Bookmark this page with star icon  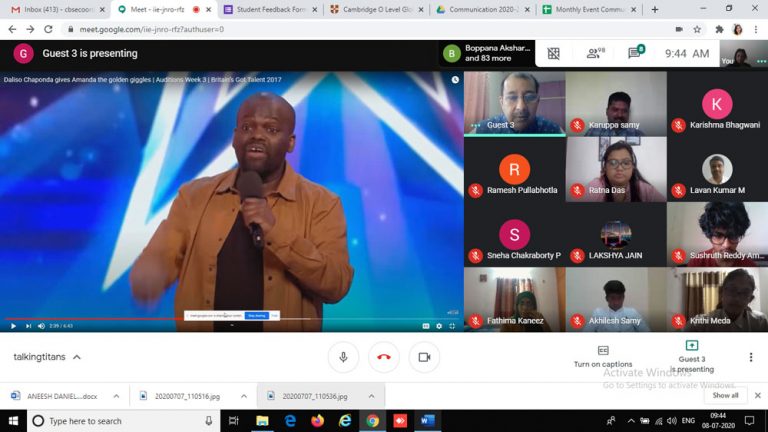(697, 29)
